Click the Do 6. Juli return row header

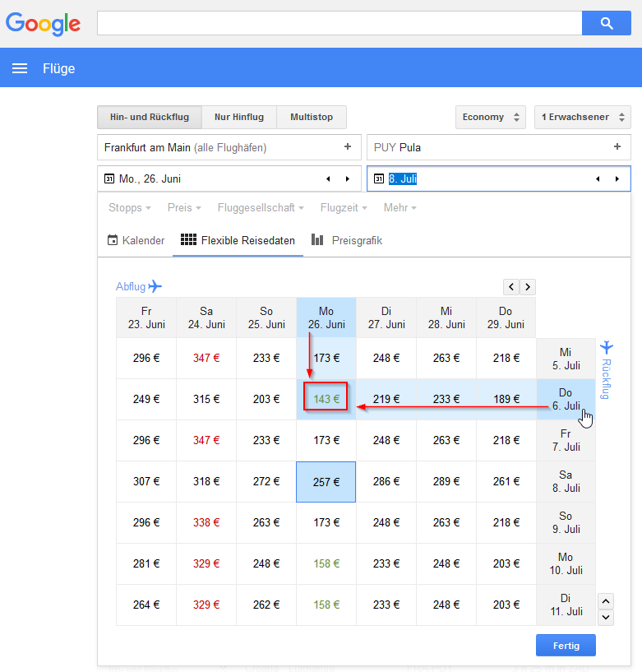(566, 399)
